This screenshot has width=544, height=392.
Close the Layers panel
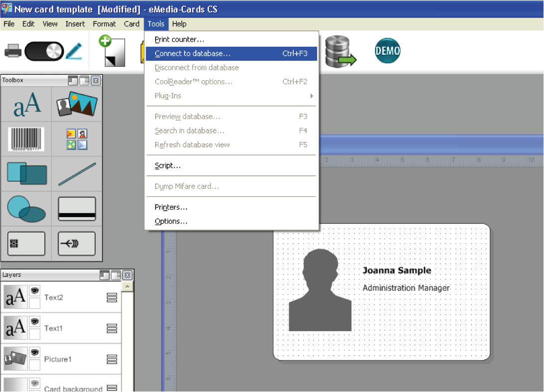(127, 275)
